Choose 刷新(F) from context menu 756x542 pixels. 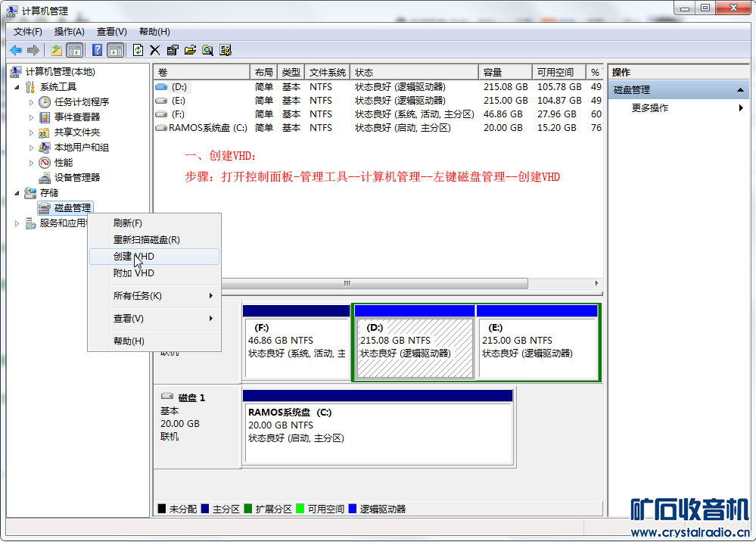click(154, 223)
